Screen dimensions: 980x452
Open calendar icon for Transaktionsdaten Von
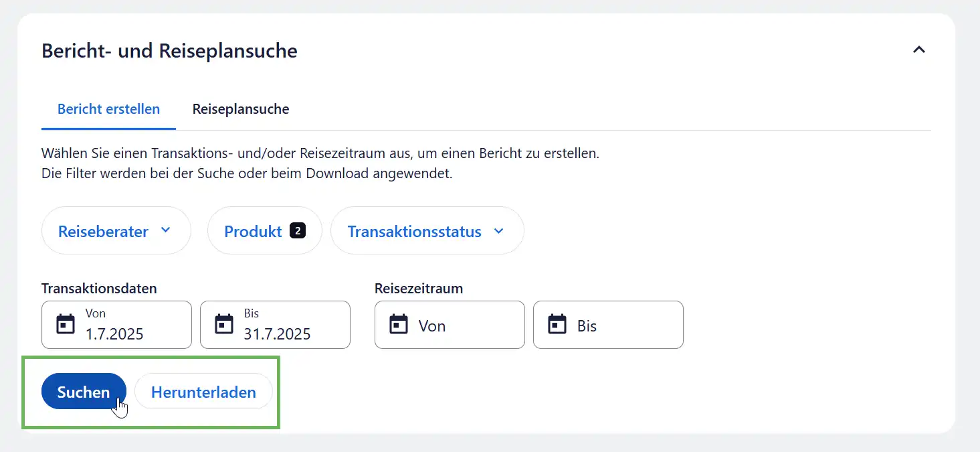65,325
